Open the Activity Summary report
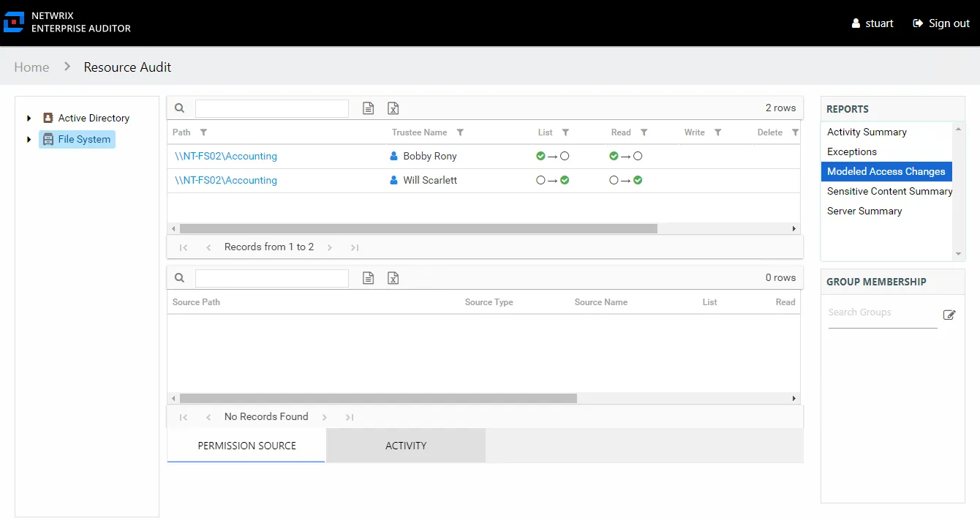The height and width of the screenshot is (521, 980). click(x=886, y=132)
